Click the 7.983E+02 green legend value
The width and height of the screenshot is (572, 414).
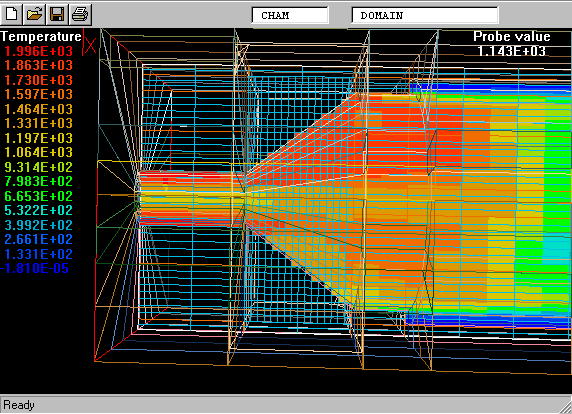click(39, 181)
